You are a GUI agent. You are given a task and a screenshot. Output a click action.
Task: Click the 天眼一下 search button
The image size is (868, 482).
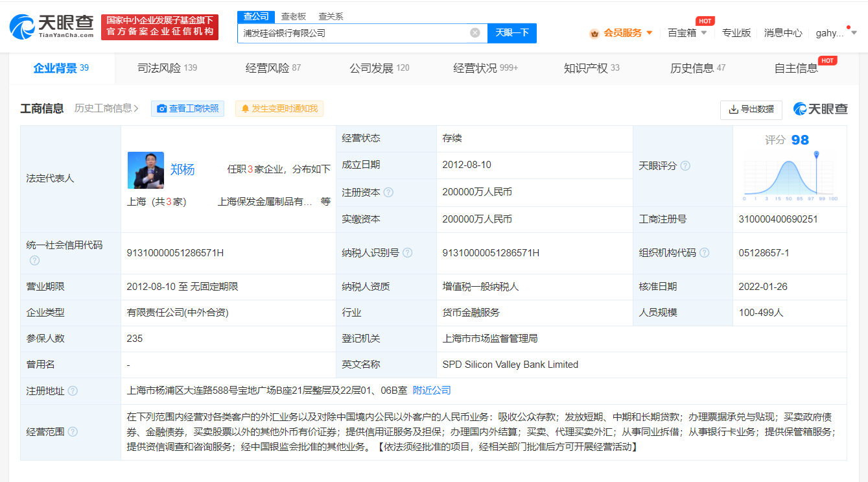512,32
